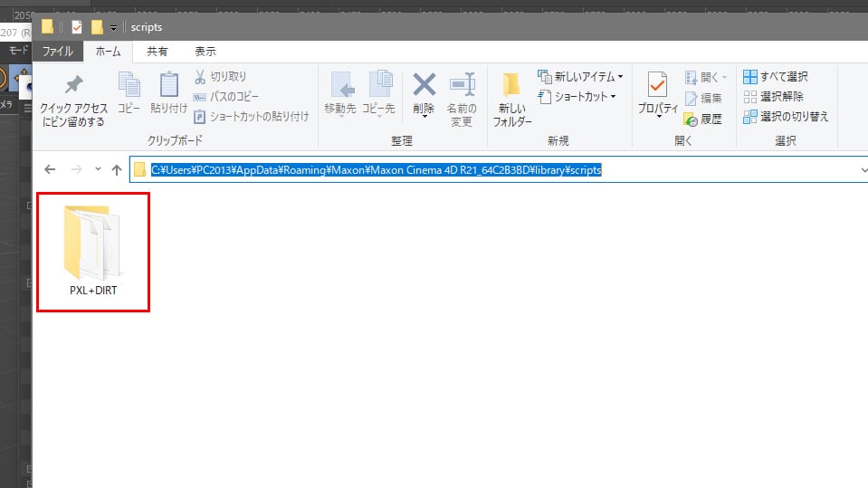Open Customize Quick Access Toolbar dropdown
Viewport: 868px width, 488px height.
pyautogui.click(x=113, y=28)
